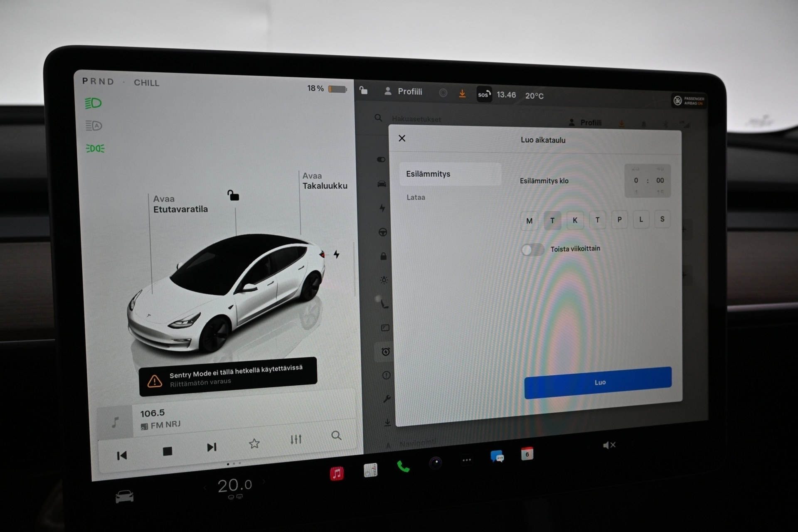Open the calendar app icon
This screenshot has width=798, height=532.
[x=527, y=454]
